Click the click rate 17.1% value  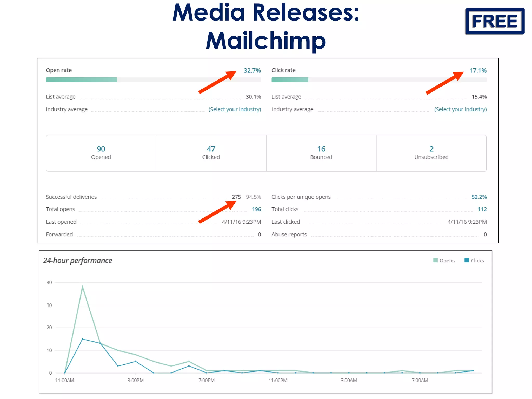point(478,70)
